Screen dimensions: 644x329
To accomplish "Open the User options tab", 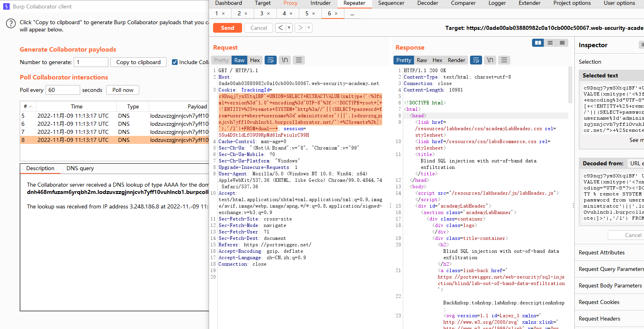I will (x=619, y=3).
